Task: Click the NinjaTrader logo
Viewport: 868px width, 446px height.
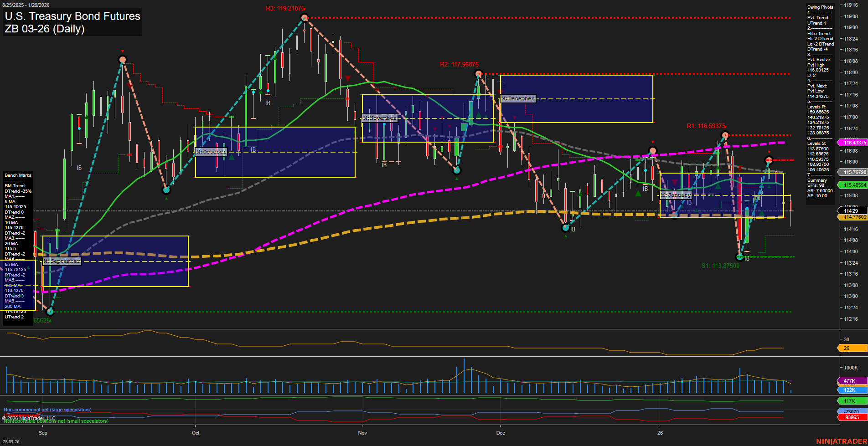Action: click(x=840, y=441)
